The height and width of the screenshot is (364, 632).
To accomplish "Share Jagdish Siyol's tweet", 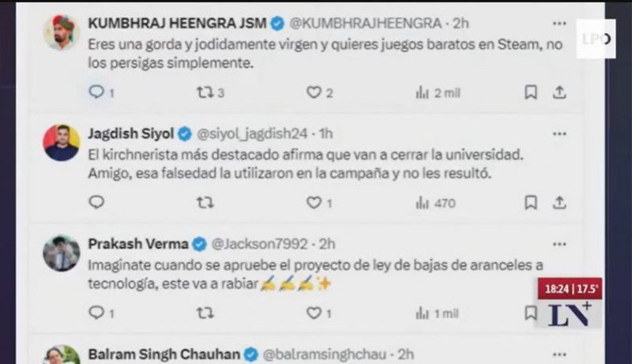I will [559, 202].
